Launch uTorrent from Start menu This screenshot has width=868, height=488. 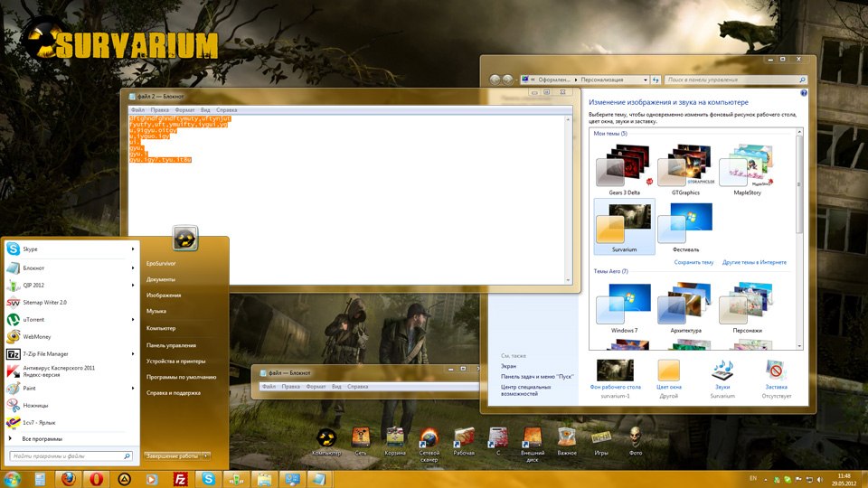point(71,319)
